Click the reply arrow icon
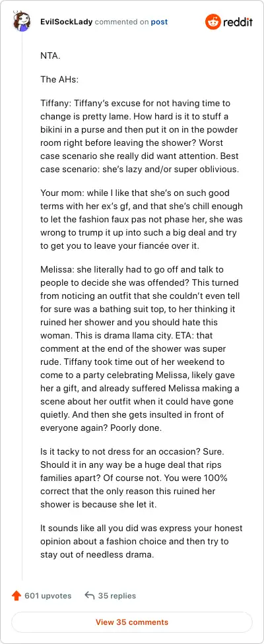This screenshot has width=264, height=644. point(90,596)
